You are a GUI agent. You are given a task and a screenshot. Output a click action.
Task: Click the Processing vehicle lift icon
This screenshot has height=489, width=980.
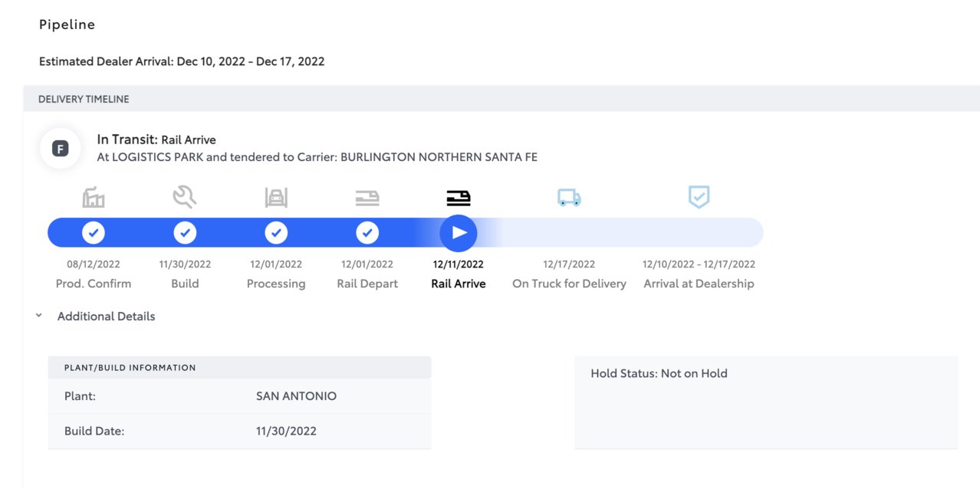(x=276, y=198)
